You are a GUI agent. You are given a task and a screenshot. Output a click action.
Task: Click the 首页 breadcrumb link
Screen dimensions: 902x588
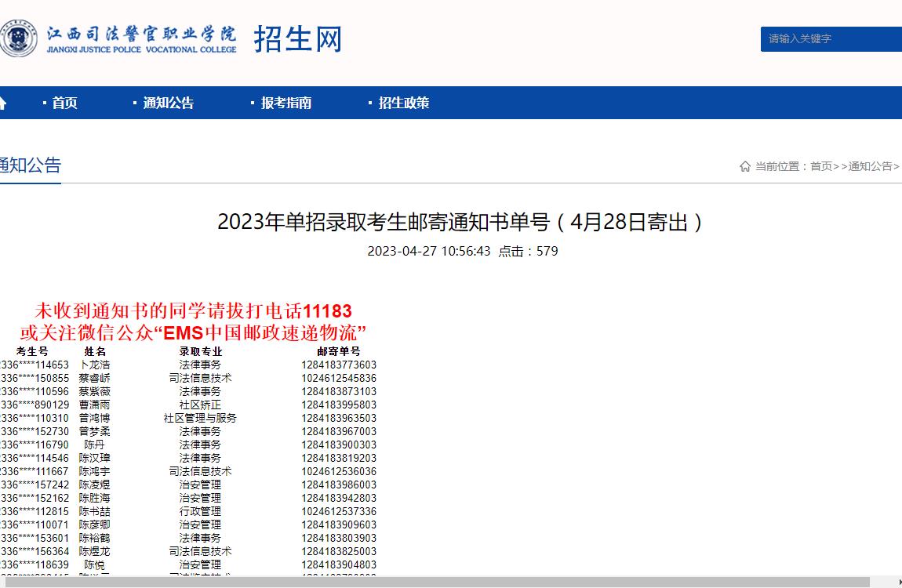pyautogui.click(x=821, y=166)
